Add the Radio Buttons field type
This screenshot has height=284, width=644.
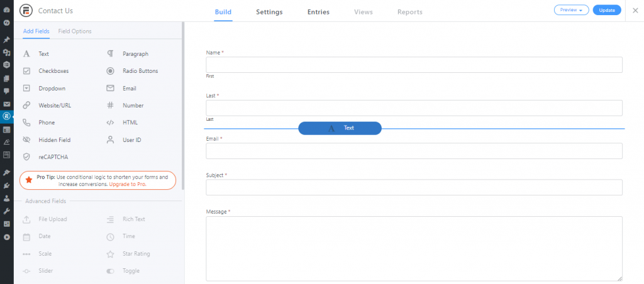132,71
